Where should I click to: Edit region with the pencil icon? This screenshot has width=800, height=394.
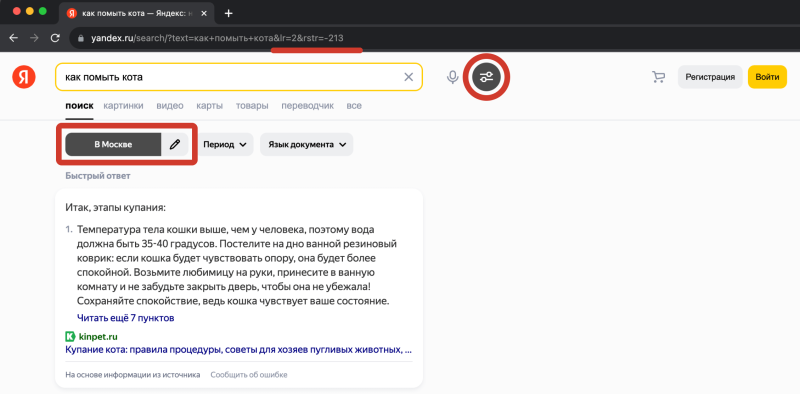point(175,144)
